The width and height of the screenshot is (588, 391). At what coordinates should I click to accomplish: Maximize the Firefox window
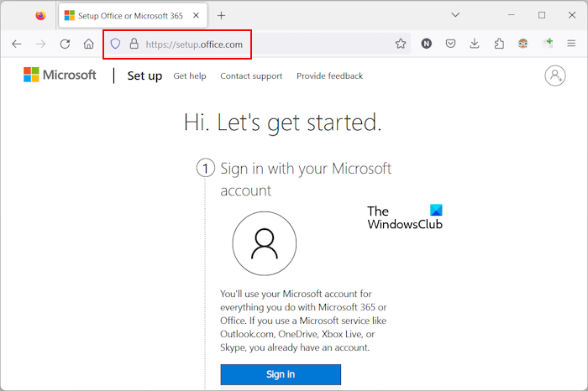point(542,15)
